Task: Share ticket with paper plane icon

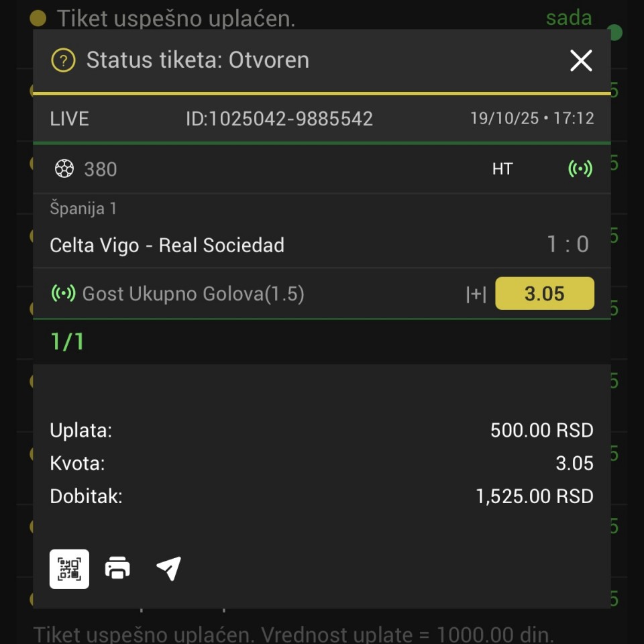Action: (168, 569)
